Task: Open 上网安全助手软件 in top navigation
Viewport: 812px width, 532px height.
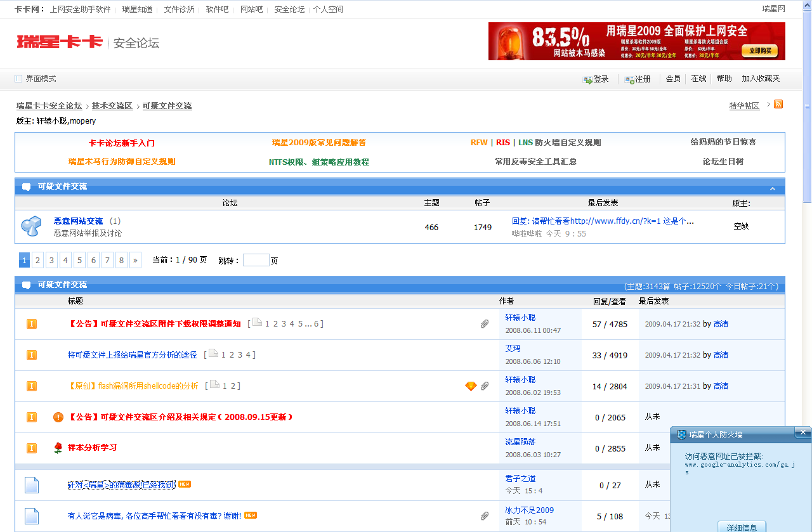Action: [x=80, y=10]
